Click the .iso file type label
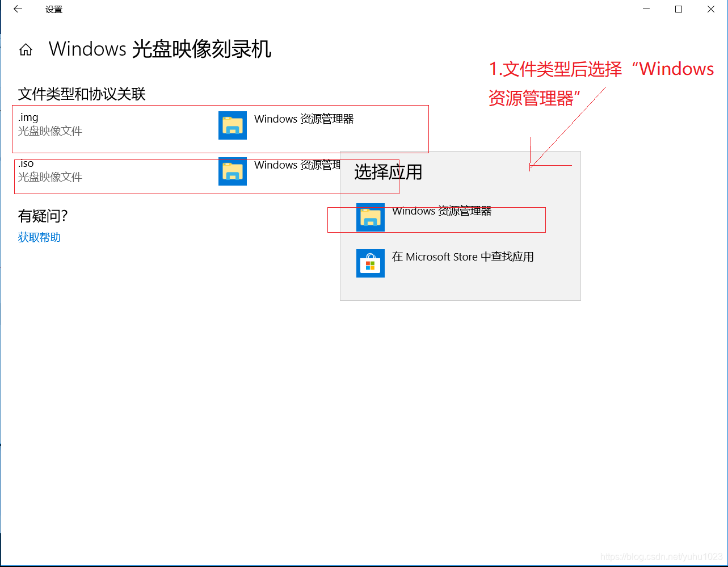728x567 pixels. pos(26,163)
